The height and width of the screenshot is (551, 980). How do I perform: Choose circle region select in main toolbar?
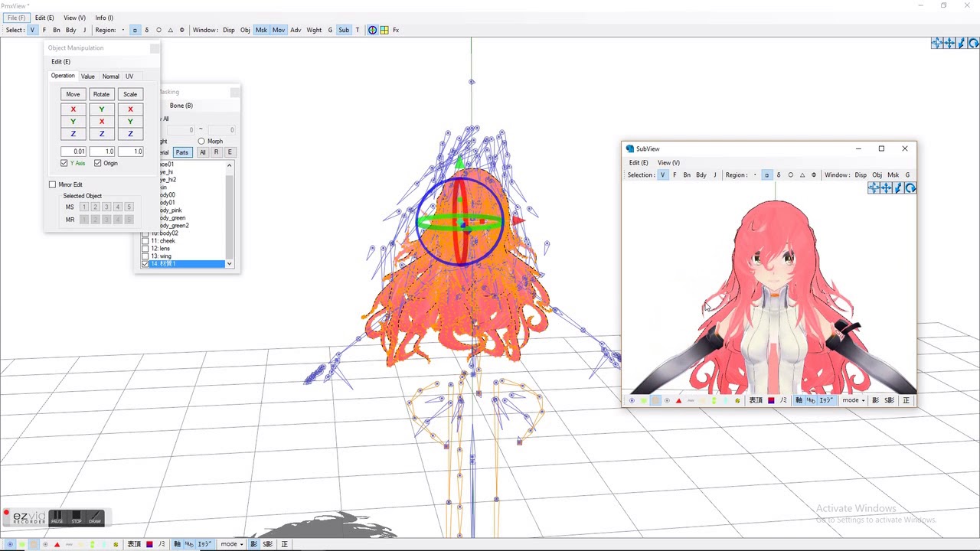click(x=158, y=30)
